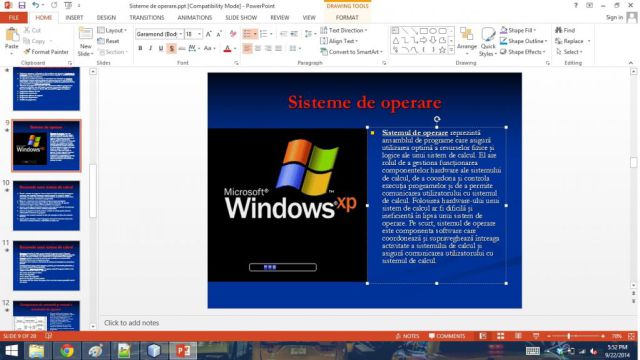Open File Explorer from taskbar

tap(37, 351)
